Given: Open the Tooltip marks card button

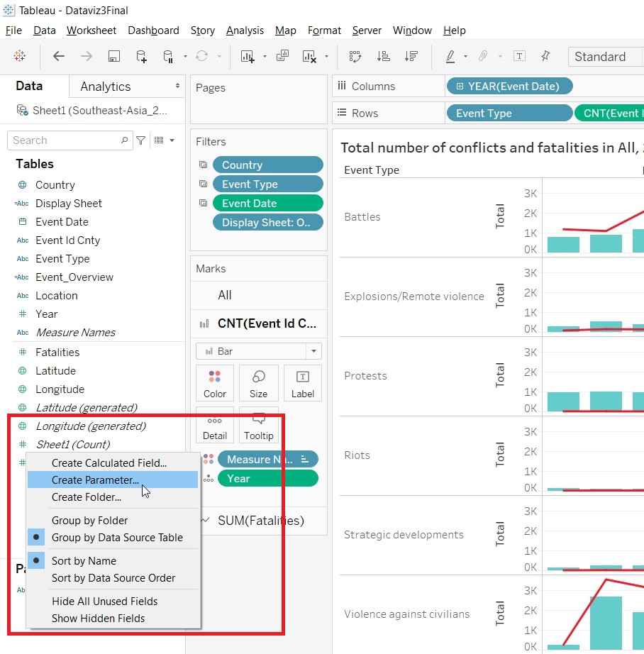Looking at the screenshot, I should pyautogui.click(x=258, y=426).
